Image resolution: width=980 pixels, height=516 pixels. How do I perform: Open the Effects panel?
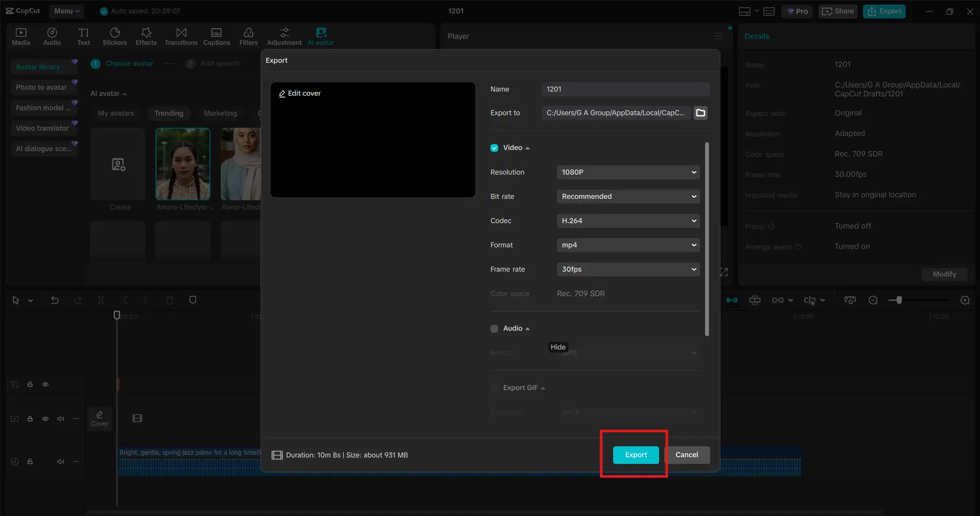click(x=146, y=36)
